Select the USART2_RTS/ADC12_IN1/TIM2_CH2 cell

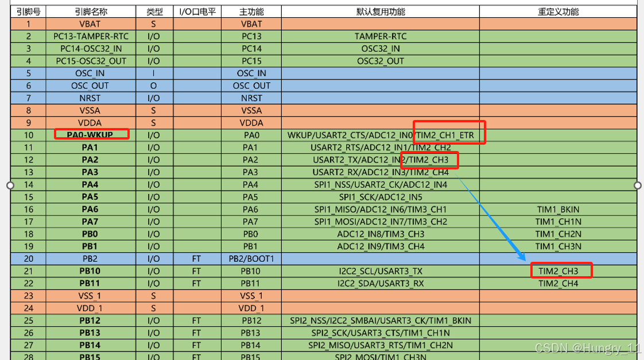click(x=381, y=147)
